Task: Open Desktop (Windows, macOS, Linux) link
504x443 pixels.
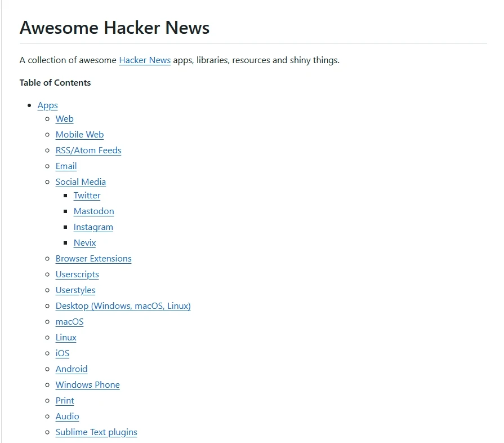Action: click(123, 306)
